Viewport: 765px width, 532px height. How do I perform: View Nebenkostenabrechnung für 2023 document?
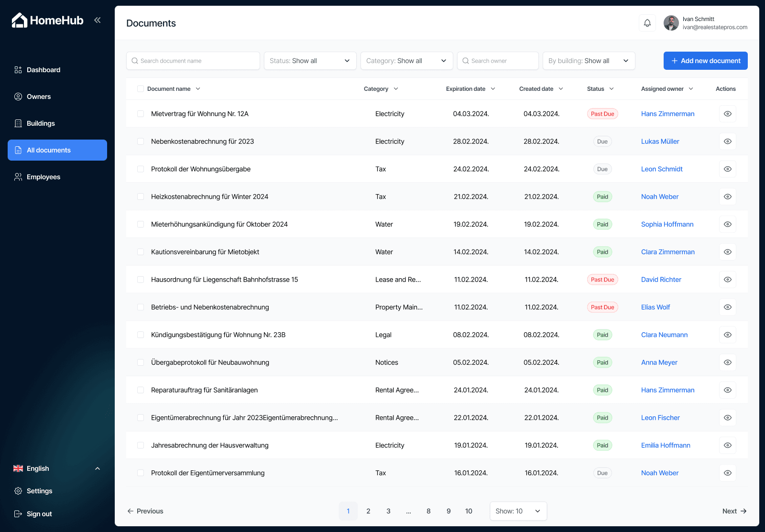tap(728, 141)
